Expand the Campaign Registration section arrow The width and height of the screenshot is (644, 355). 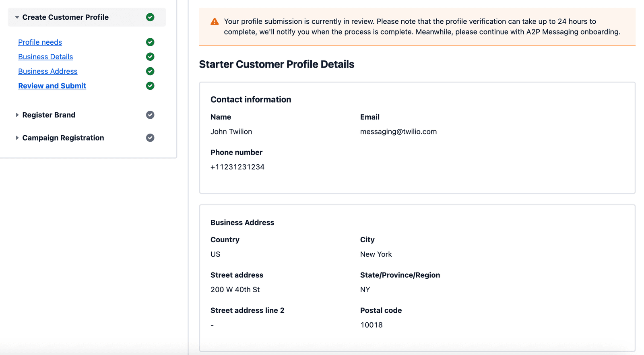(x=17, y=138)
